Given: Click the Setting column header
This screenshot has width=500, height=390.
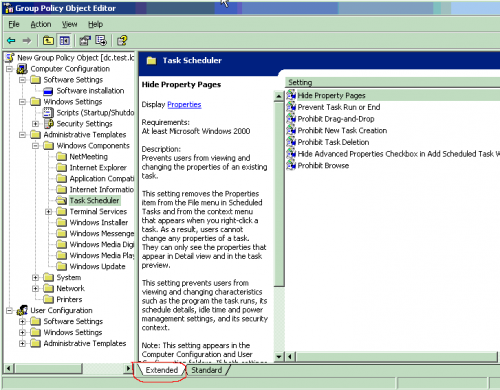Looking at the screenshot, I should coord(392,82).
